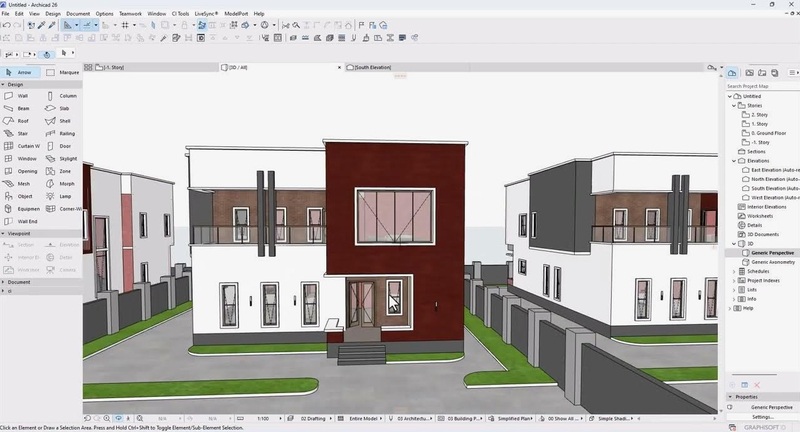Open the Teamwork menu

(130, 13)
